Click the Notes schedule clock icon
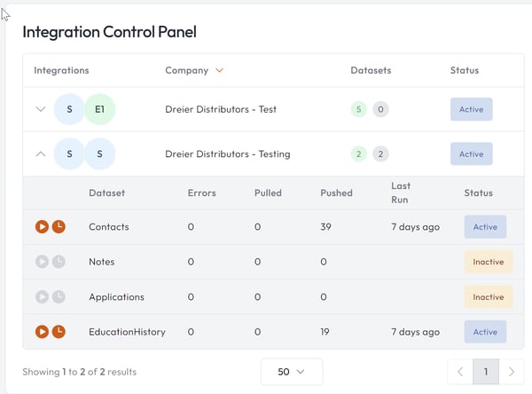The width and height of the screenshot is (532, 394). pyautogui.click(x=59, y=262)
